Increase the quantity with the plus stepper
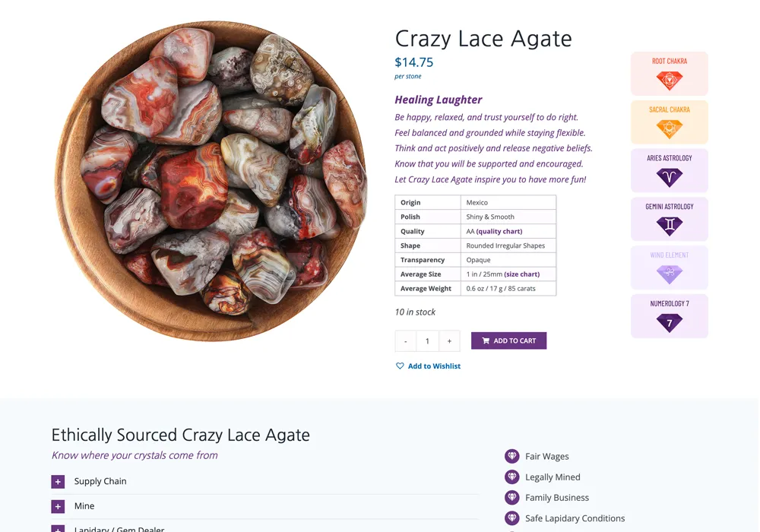This screenshot has width=760, height=532. pyautogui.click(x=448, y=340)
